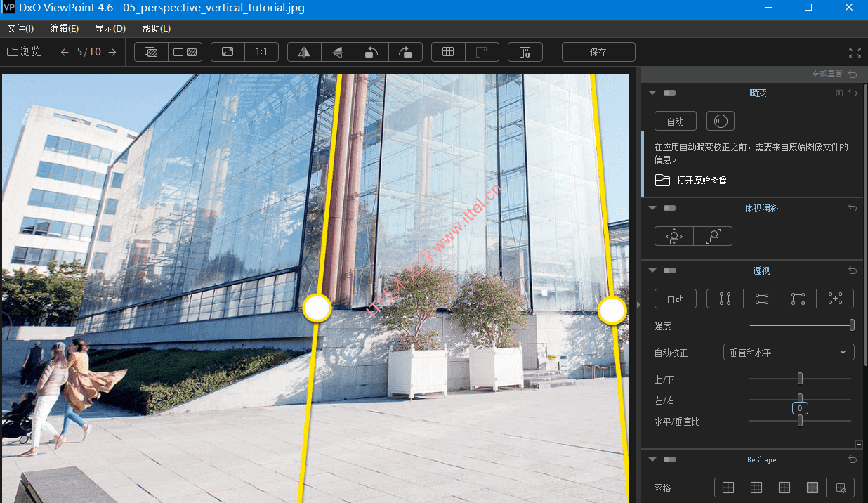
Task: Collapse the ReShape panel
Action: coord(652,459)
